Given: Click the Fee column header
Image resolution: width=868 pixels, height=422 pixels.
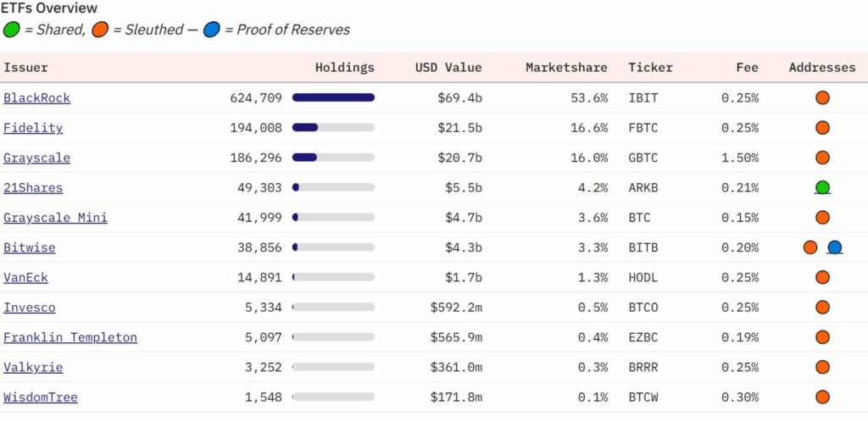Looking at the screenshot, I should (748, 68).
